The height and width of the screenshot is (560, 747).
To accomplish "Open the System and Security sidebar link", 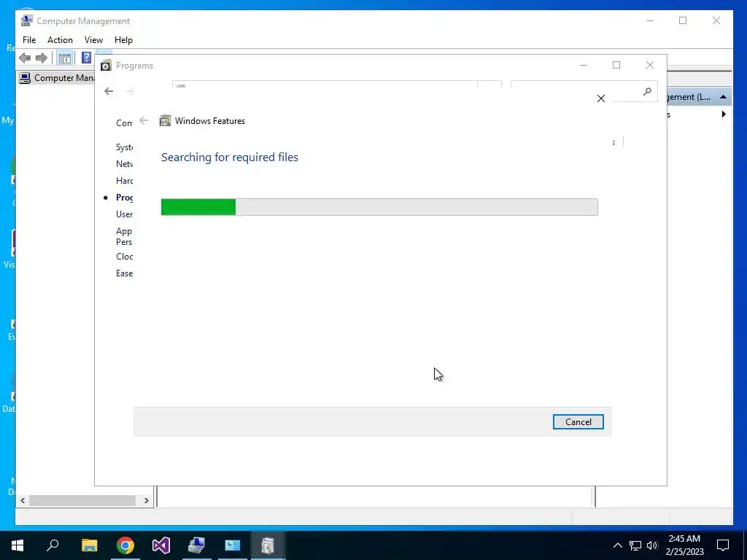I will point(124,147).
